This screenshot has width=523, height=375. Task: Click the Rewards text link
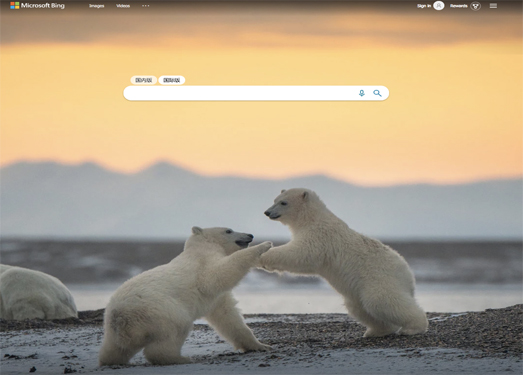[459, 6]
